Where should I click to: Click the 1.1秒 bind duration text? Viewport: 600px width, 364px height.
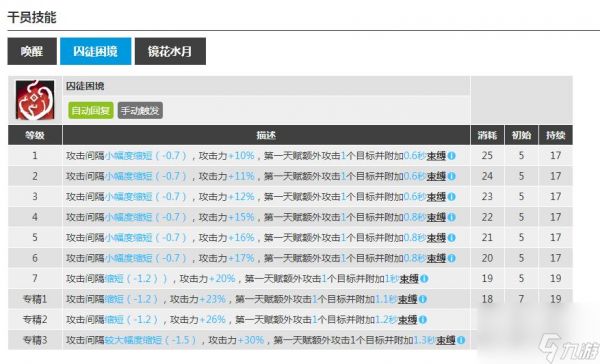point(386,299)
